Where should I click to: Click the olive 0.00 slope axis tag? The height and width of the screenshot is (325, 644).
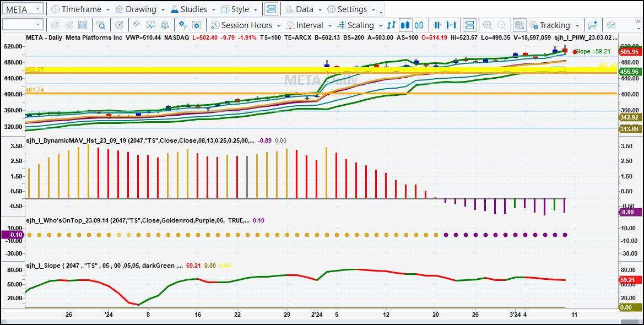click(629, 307)
